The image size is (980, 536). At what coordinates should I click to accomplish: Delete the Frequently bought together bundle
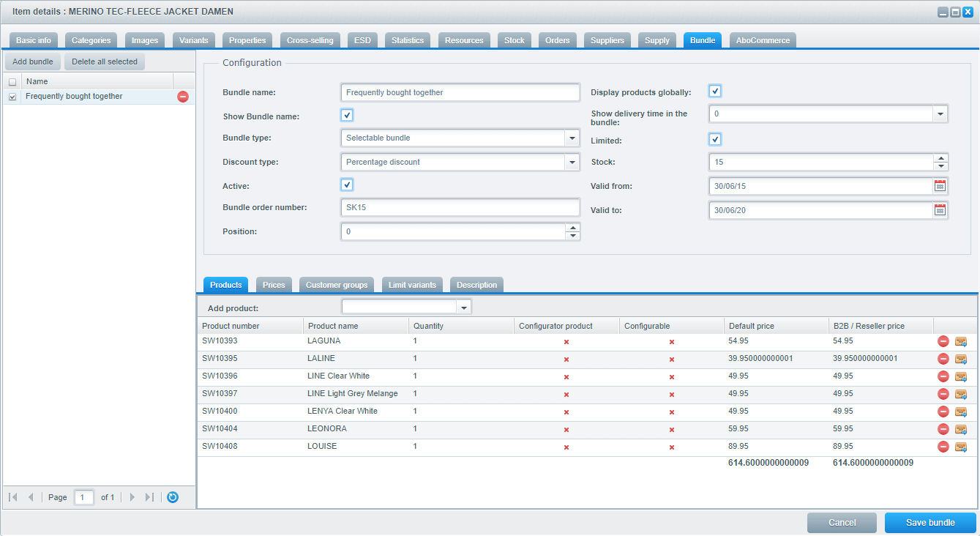pyautogui.click(x=183, y=97)
